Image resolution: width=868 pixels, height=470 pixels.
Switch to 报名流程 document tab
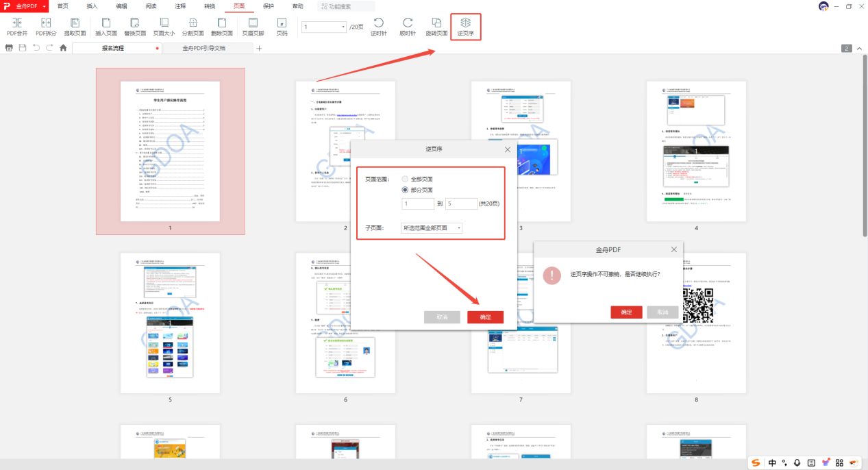coord(116,48)
